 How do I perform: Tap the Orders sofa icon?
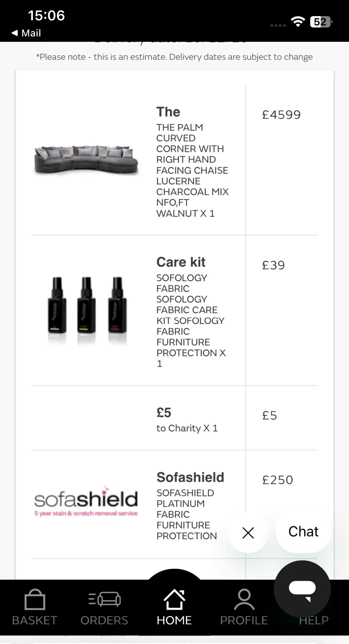104,599
